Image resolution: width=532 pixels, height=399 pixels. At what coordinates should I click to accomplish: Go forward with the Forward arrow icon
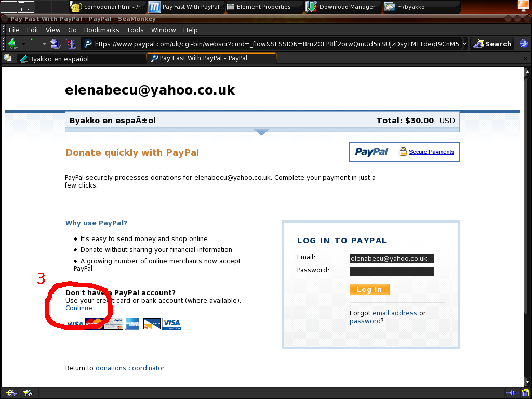click(33, 44)
